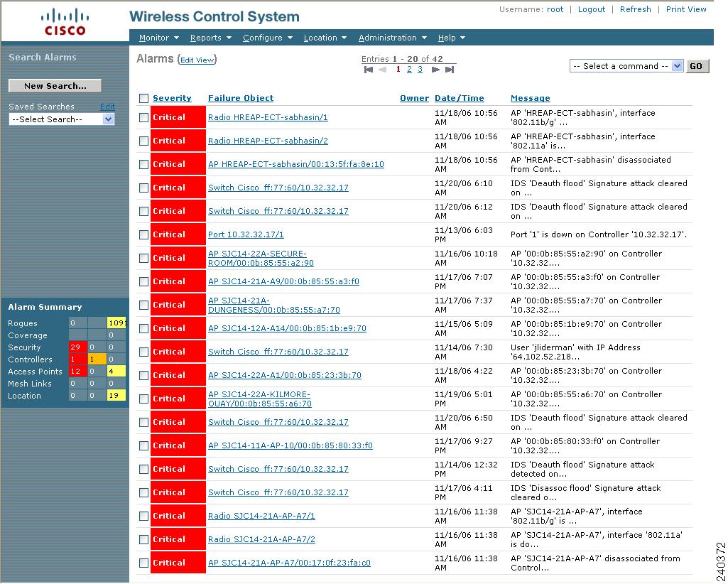
Task: Toggle the select-all alarms checkbox in header
Action: [x=144, y=99]
